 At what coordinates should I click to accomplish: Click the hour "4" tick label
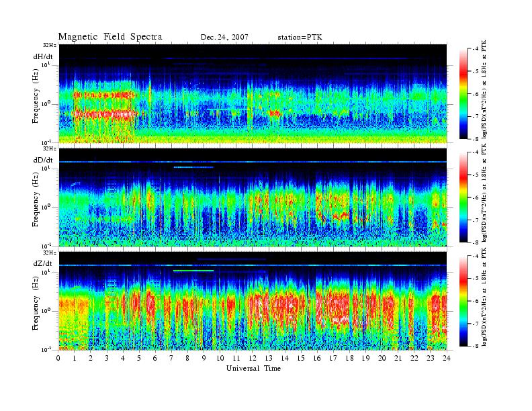pyautogui.click(x=123, y=358)
